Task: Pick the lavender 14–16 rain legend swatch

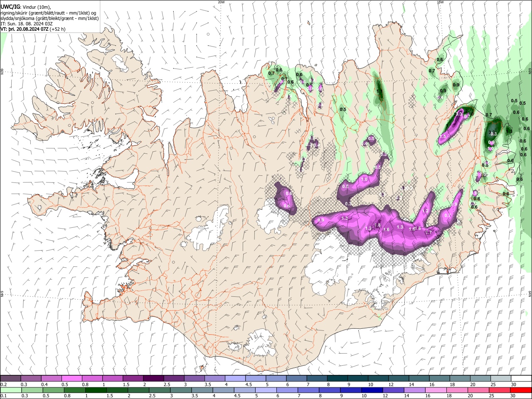Action: click(414, 390)
